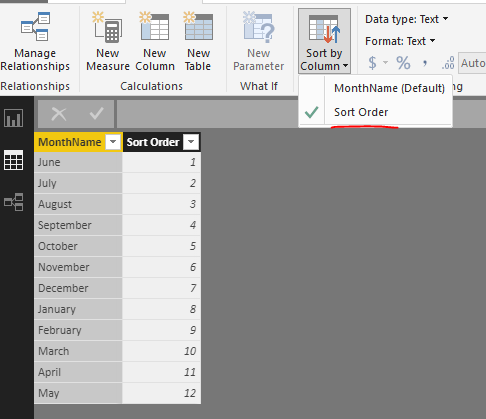
Task: Click sort order value 6
Action: (x=162, y=267)
